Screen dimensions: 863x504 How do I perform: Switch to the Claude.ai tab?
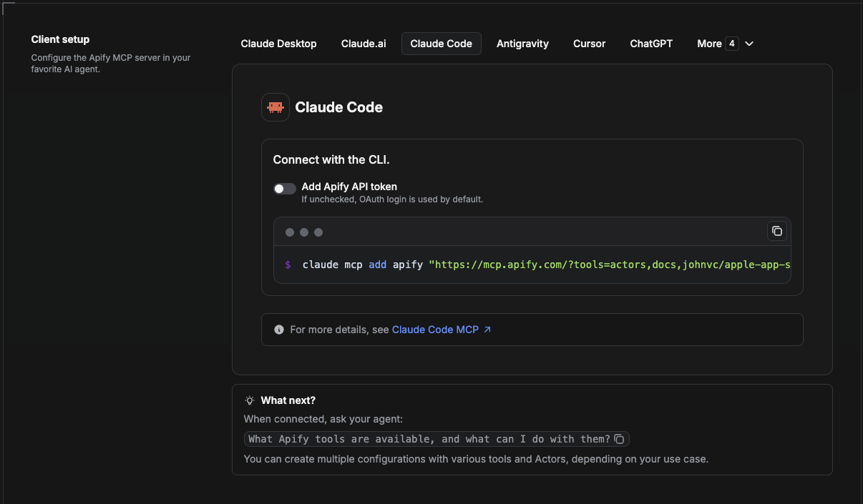click(364, 44)
